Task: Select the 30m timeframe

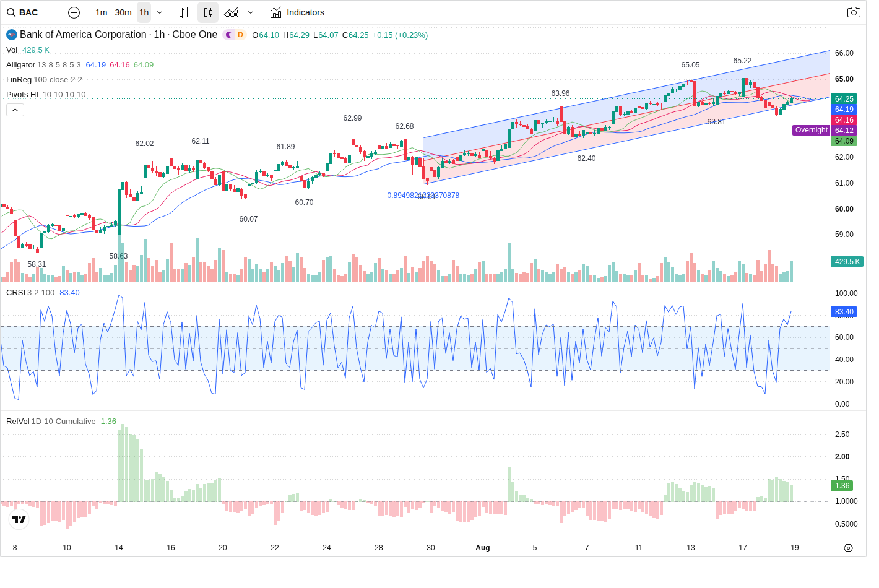Action: (x=123, y=12)
